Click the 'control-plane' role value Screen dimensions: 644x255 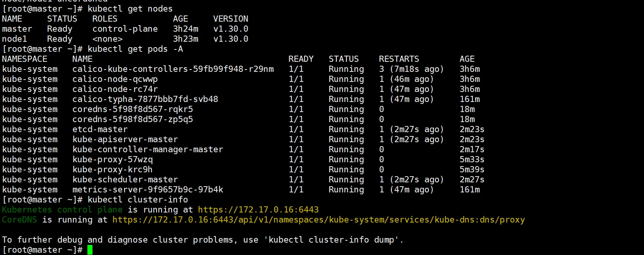[125, 29]
